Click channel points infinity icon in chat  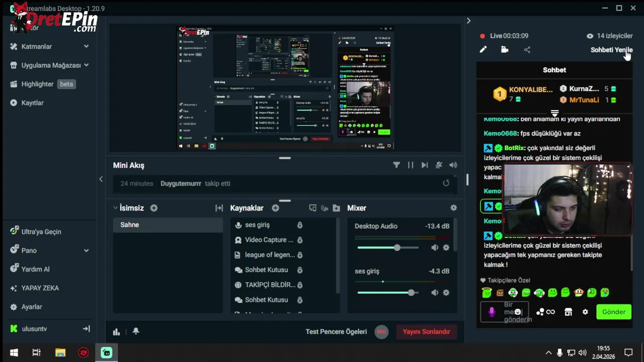(x=545, y=312)
